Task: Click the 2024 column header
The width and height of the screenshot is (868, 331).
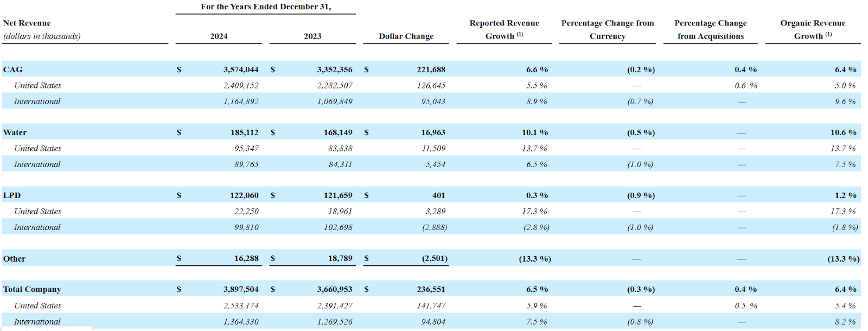Action: (219, 36)
